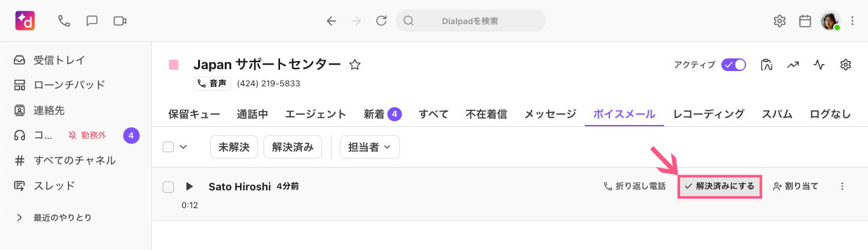Screen dimensions: 868x250
Task: Click the 音声 voice badge
Action: [x=213, y=83]
